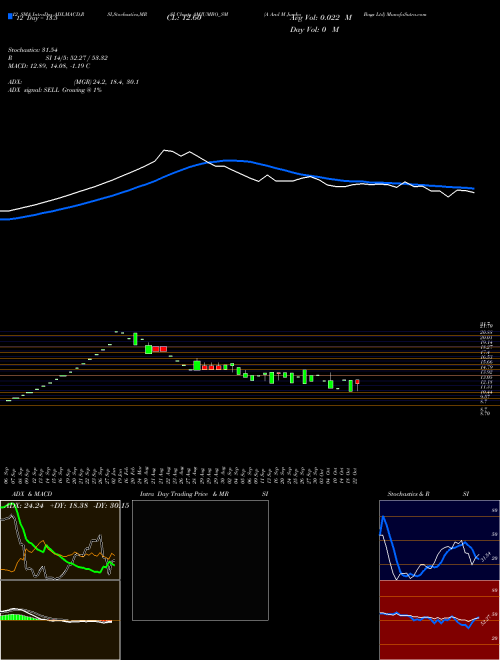This screenshot has width=500, height=660.
Task: Click the '+DY: 18.38' value in ADX panel
Action: (69, 506)
